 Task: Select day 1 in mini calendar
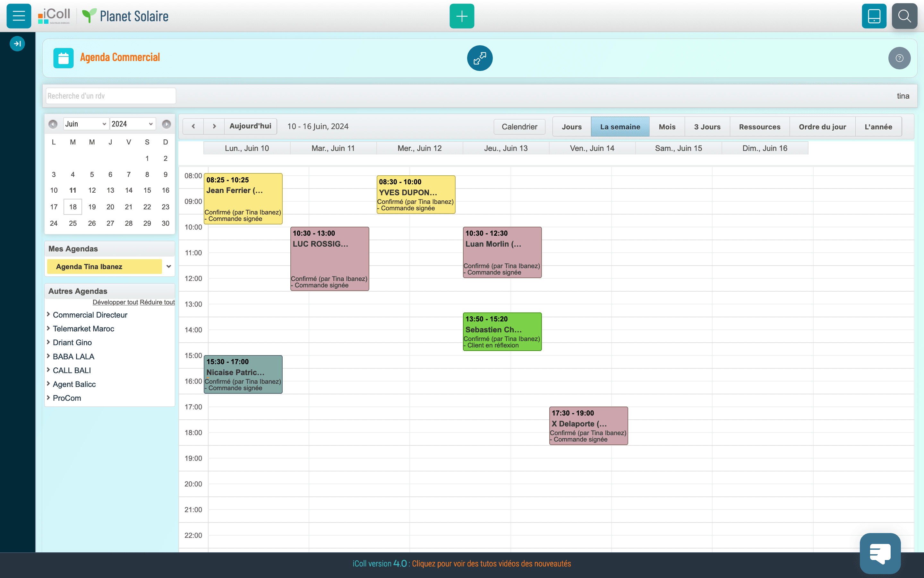click(147, 158)
